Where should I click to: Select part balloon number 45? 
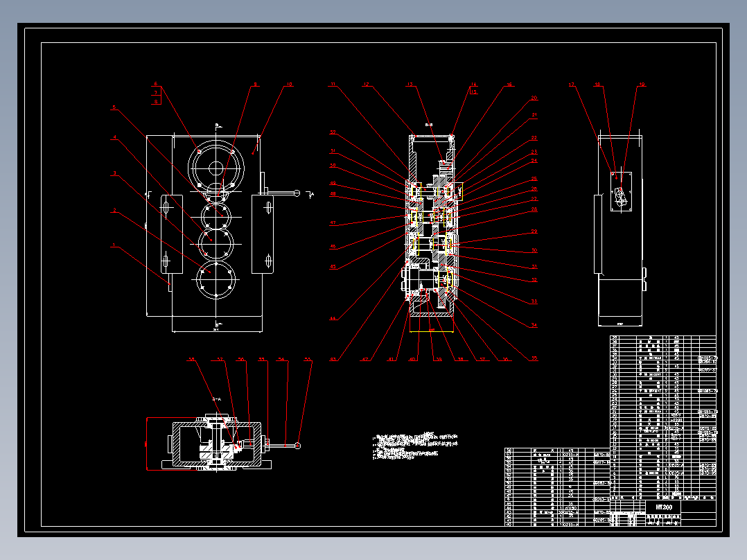(333, 267)
